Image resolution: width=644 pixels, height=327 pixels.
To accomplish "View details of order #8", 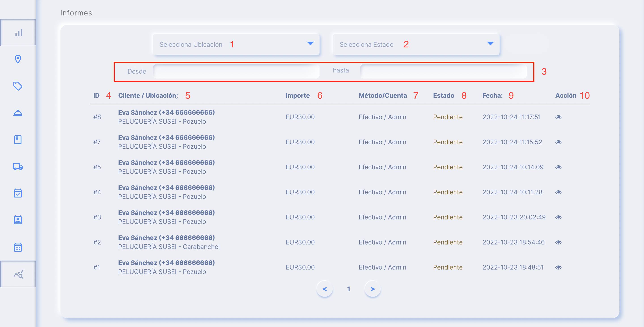I will [558, 117].
